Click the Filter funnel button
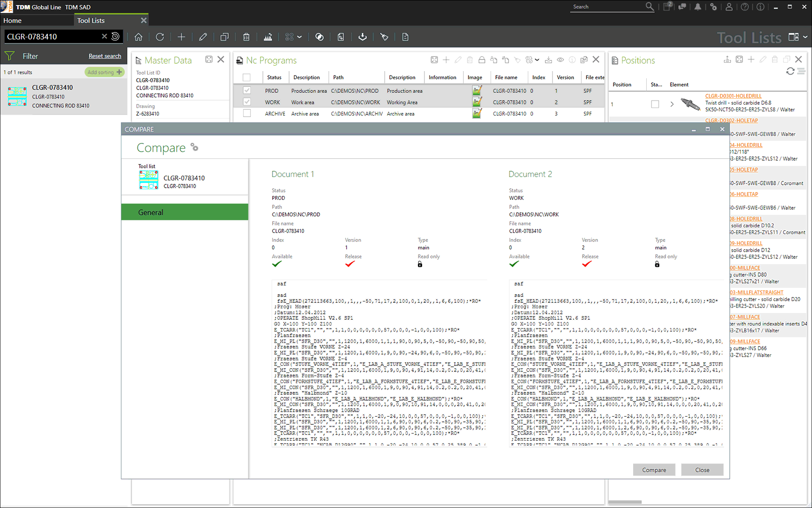 9,56
